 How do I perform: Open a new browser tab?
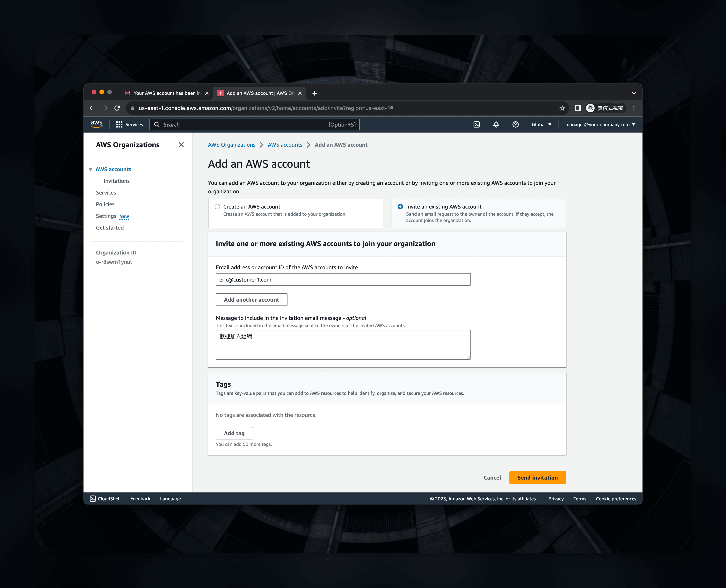coord(315,93)
